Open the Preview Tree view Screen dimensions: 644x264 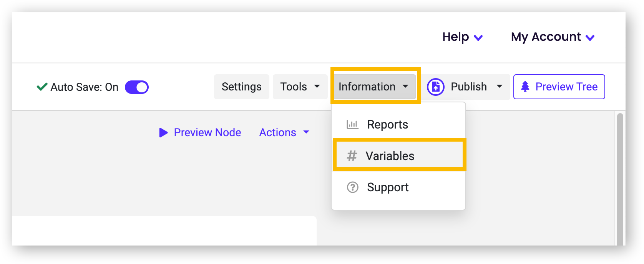tap(559, 87)
